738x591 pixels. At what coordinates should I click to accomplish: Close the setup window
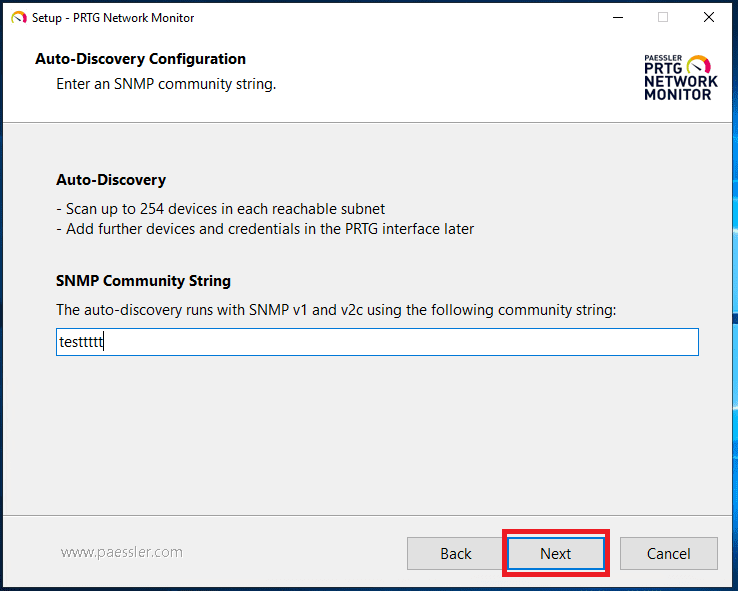pos(708,17)
